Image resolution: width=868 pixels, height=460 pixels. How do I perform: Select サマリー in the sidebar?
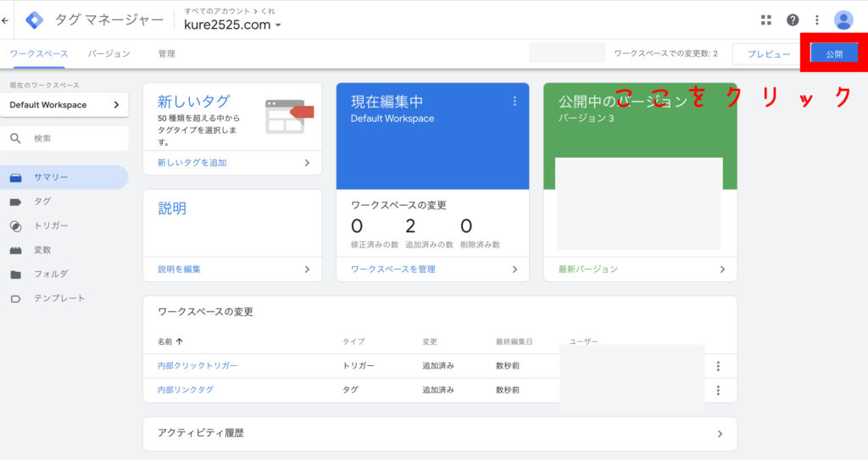[64, 177]
